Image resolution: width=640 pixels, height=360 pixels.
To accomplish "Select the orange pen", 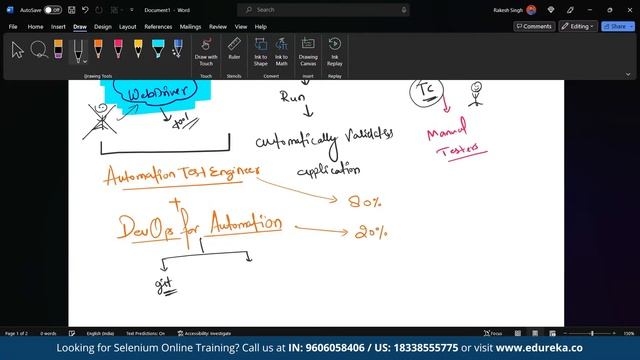I will click(98, 49).
